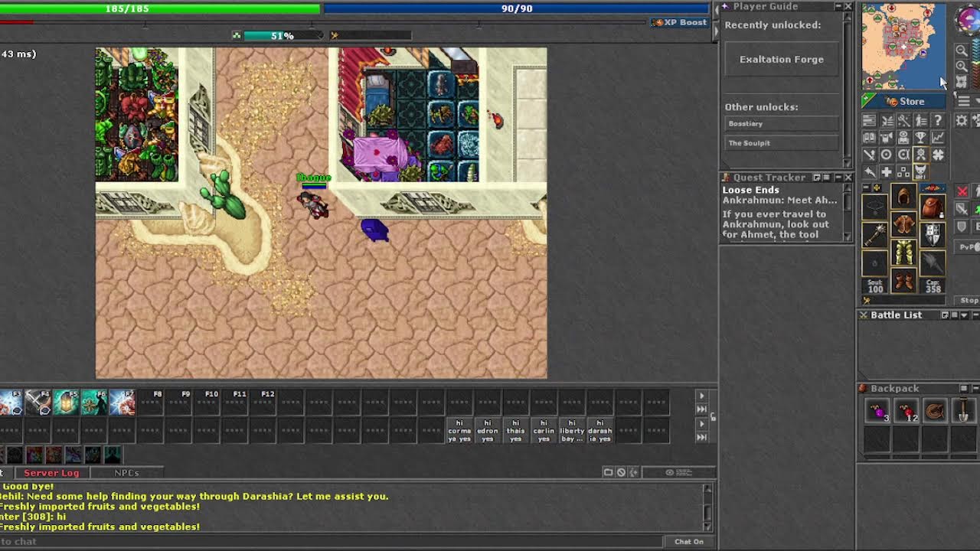
Task: Toggle the red X combat mode button
Action: (x=962, y=191)
